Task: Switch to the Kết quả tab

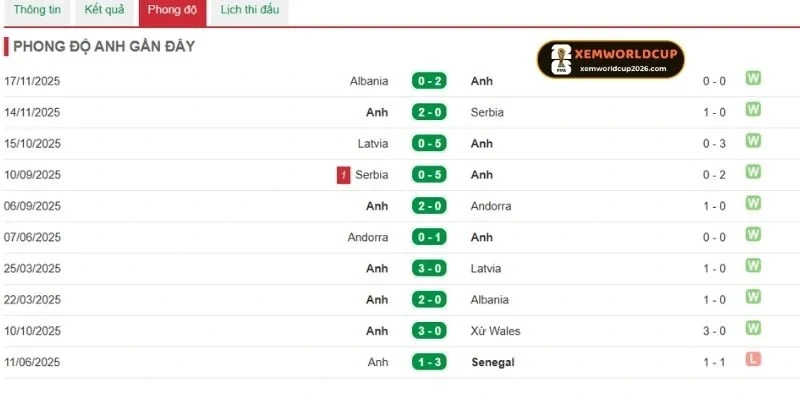Action: (x=105, y=11)
